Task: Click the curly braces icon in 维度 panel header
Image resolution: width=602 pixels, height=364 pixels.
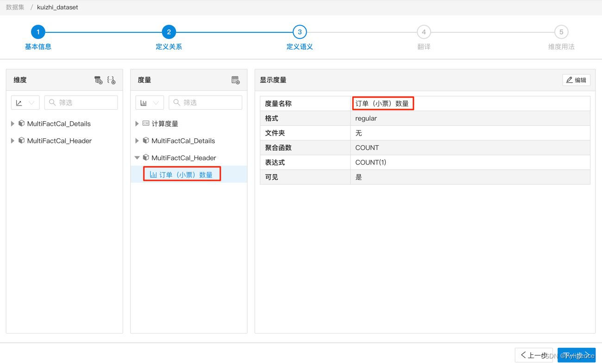Action: (x=111, y=80)
